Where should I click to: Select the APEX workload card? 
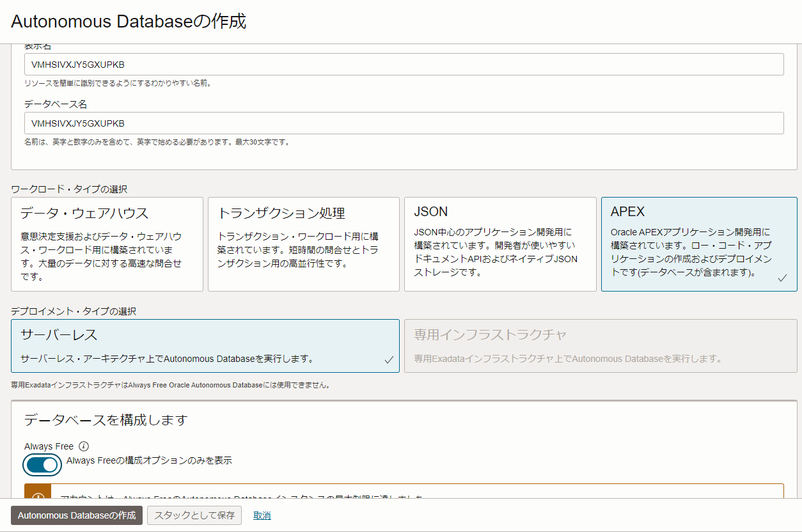(699, 244)
